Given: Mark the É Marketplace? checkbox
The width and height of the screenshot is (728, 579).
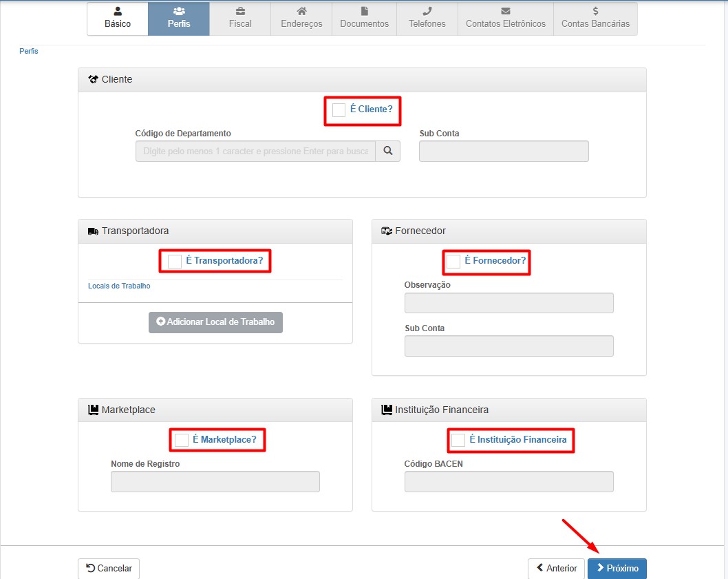Looking at the screenshot, I should click(x=182, y=440).
